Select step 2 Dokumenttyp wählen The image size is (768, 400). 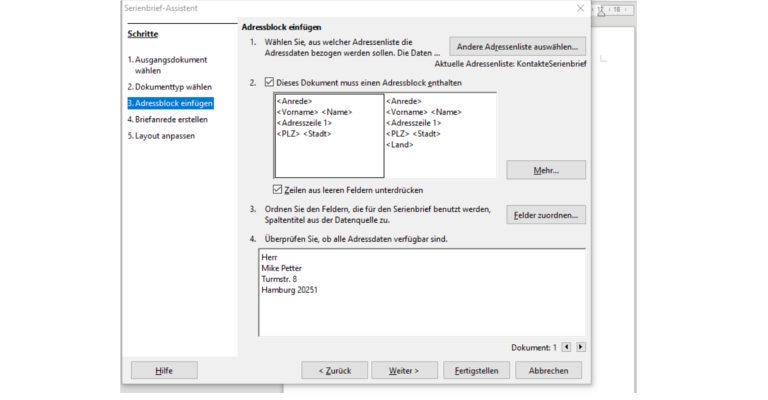point(169,87)
